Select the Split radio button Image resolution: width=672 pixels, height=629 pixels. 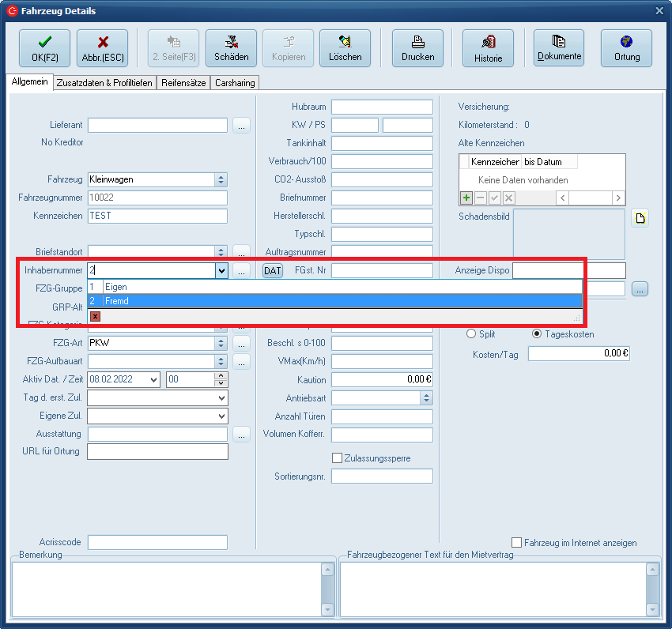tap(472, 334)
